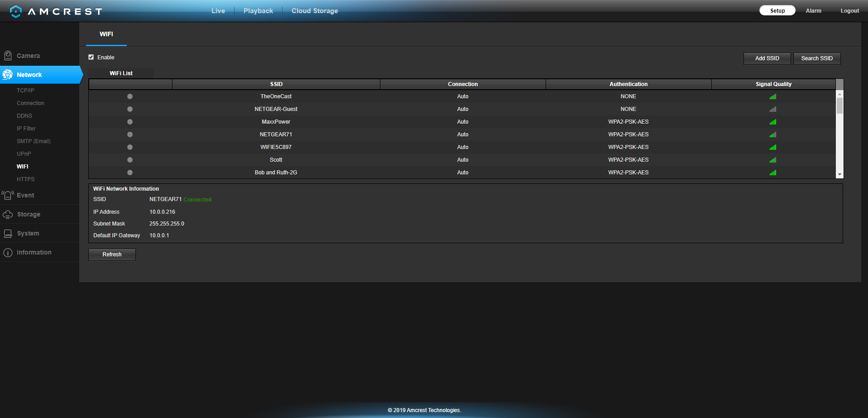Switch to the Playback tab
This screenshot has width=868, height=418.
coord(258,11)
